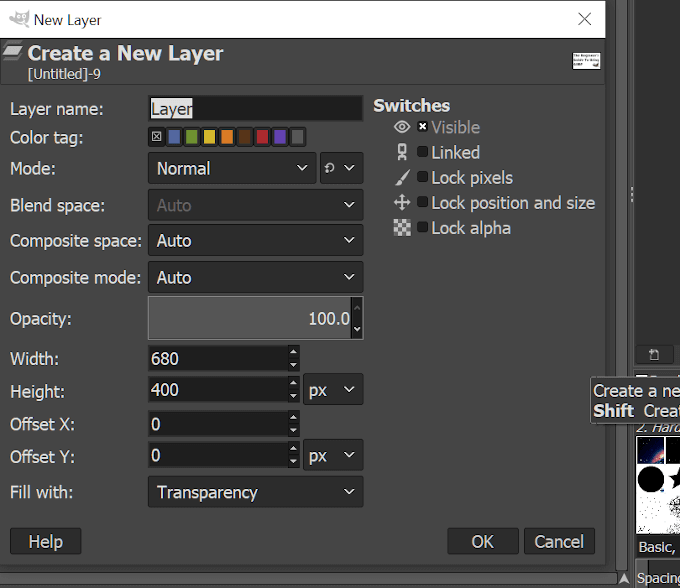Open the Height unit px dropdown
The height and width of the screenshot is (588, 680).
333,390
